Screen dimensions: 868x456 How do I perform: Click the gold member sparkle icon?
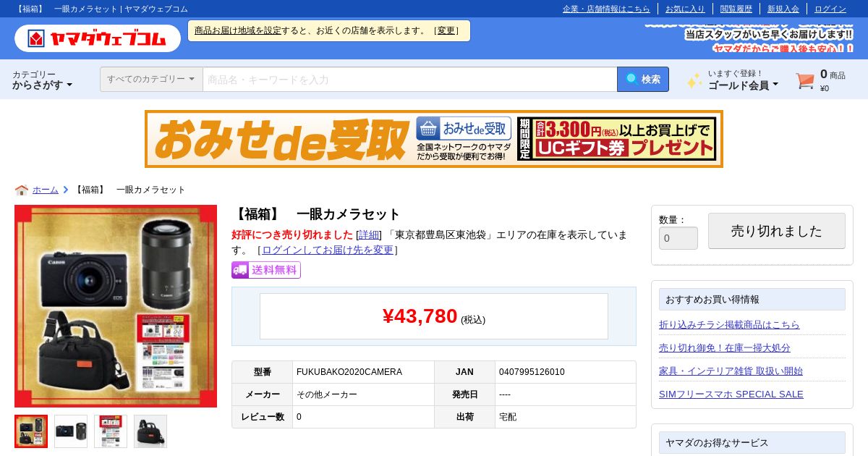(x=694, y=80)
